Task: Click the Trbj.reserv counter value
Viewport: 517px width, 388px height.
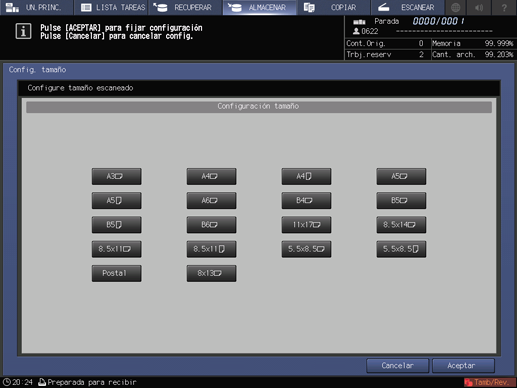Action: (421, 55)
